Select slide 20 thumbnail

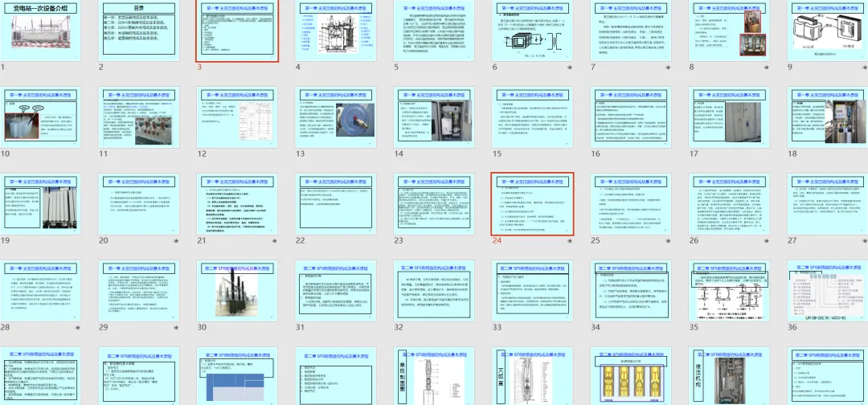click(x=139, y=204)
